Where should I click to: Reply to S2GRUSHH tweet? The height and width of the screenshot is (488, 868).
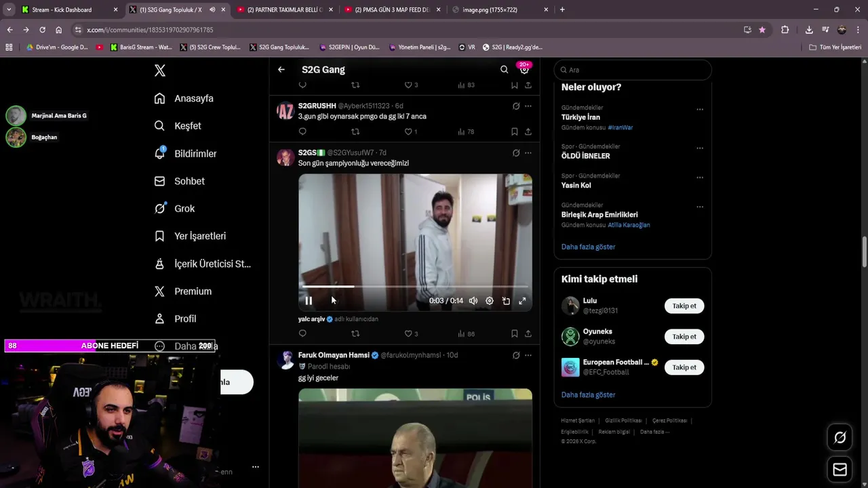[302, 131]
